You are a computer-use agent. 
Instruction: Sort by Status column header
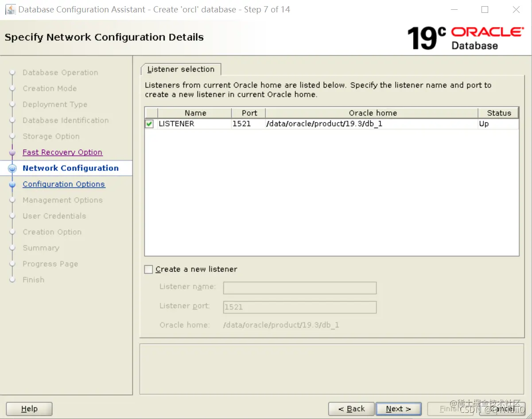point(499,113)
